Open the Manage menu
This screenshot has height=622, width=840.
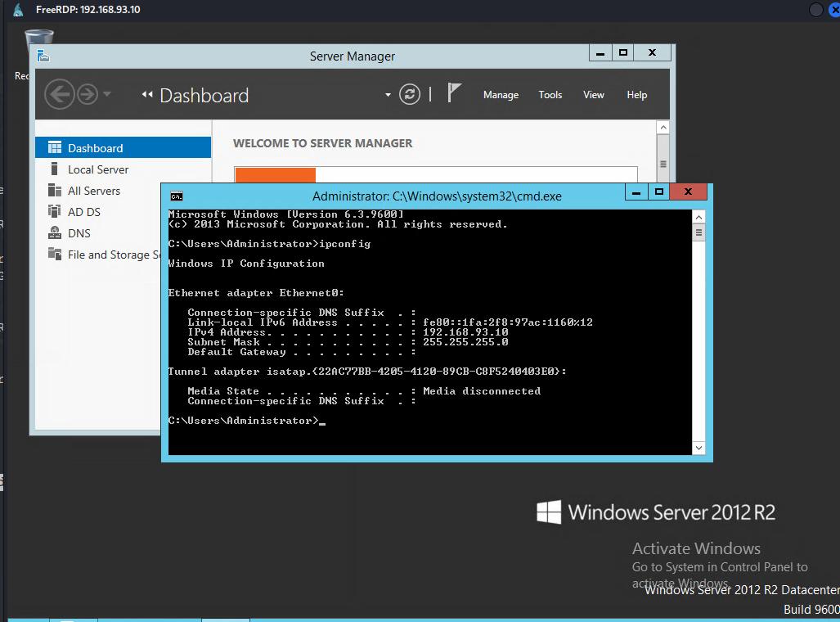click(x=501, y=95)
